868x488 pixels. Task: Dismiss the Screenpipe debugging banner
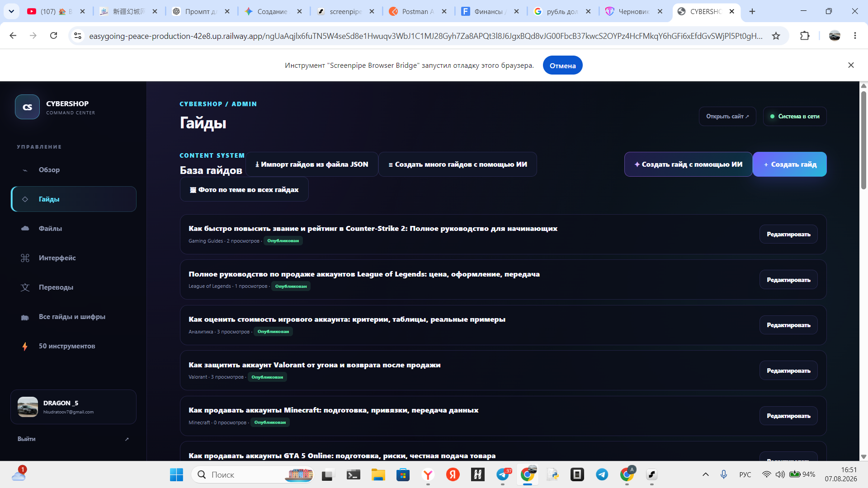point(851,65)
